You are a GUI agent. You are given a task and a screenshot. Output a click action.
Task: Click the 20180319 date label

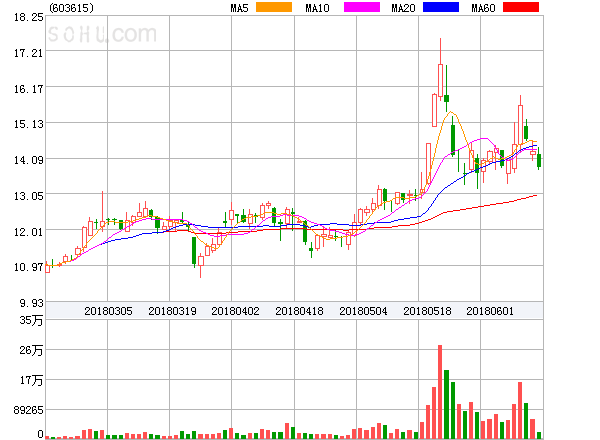[x=172, y=311]
